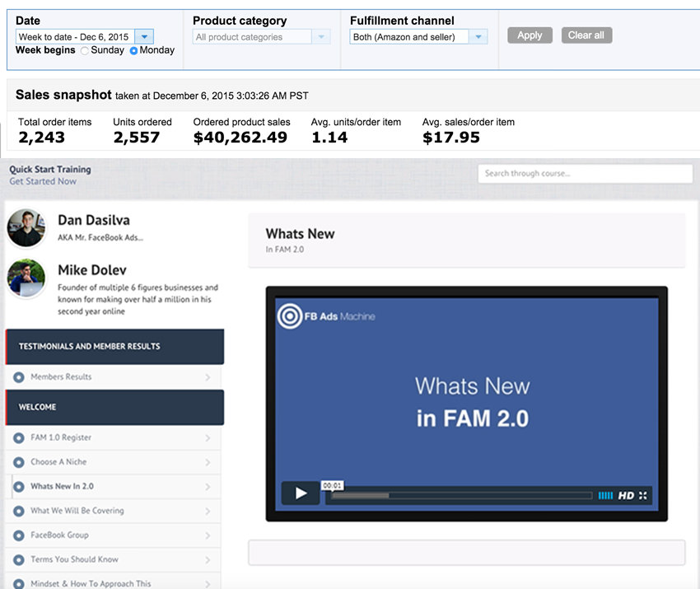Screen dimensions: 700x589
Task: Open Mindset & How To Approach This lesson
Action: pyautogui.click(x=113, y=582)
